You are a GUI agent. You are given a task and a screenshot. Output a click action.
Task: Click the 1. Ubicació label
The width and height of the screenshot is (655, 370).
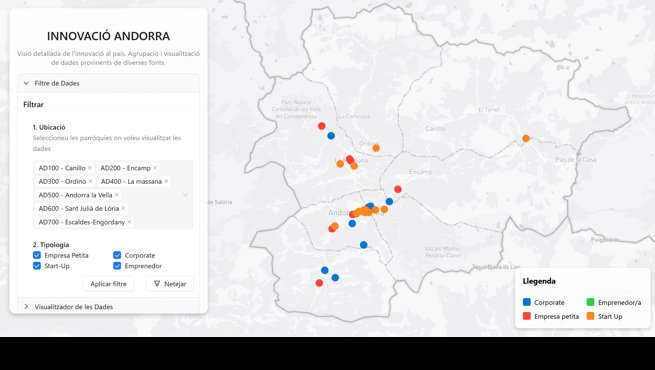pos(49,127)
